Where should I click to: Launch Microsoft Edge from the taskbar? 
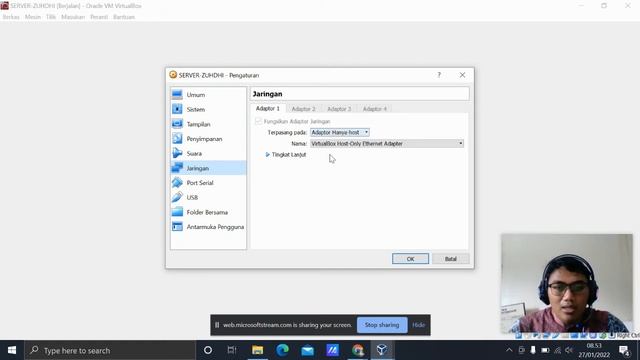point(282,350)
